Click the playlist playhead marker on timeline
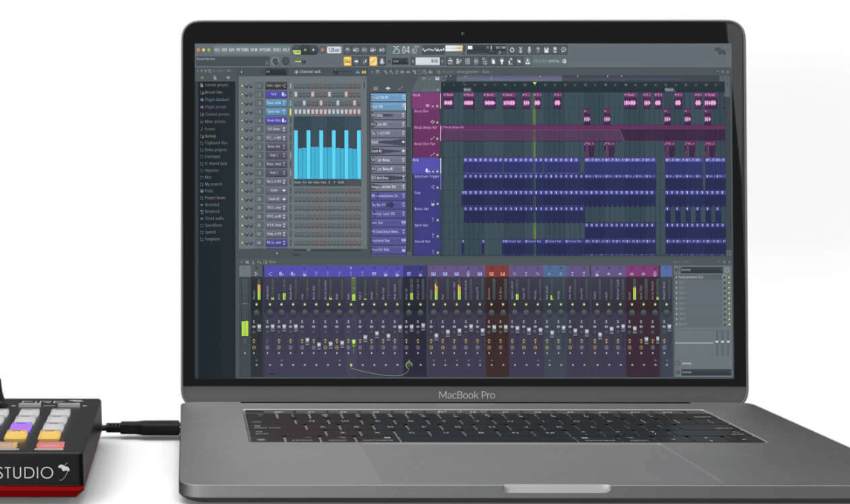Image resolution: width=850 pixels, height=504 pixels. [x=535, y=83]
